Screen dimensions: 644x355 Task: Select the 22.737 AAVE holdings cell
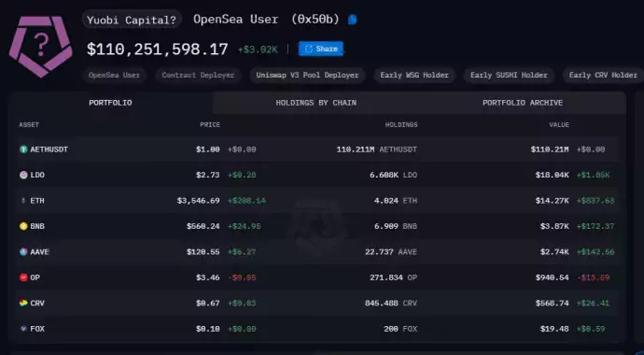391,252
